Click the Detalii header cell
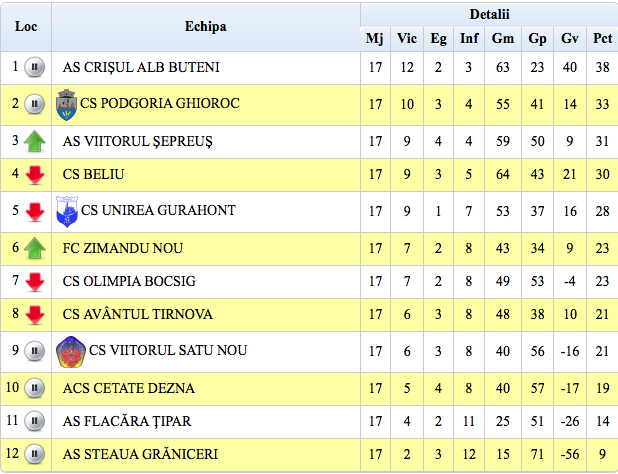Screen dimensions: 618x474 (x=489, y=14)
